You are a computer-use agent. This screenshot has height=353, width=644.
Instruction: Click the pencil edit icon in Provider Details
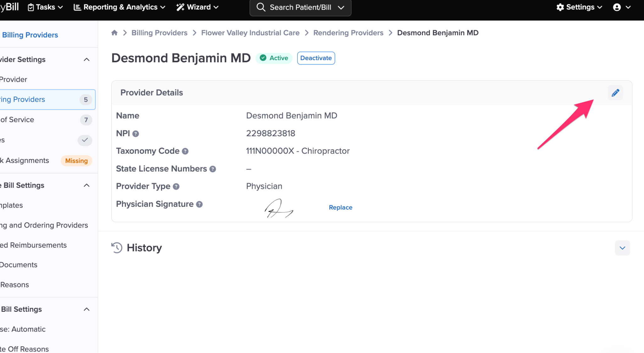(615, 93)
